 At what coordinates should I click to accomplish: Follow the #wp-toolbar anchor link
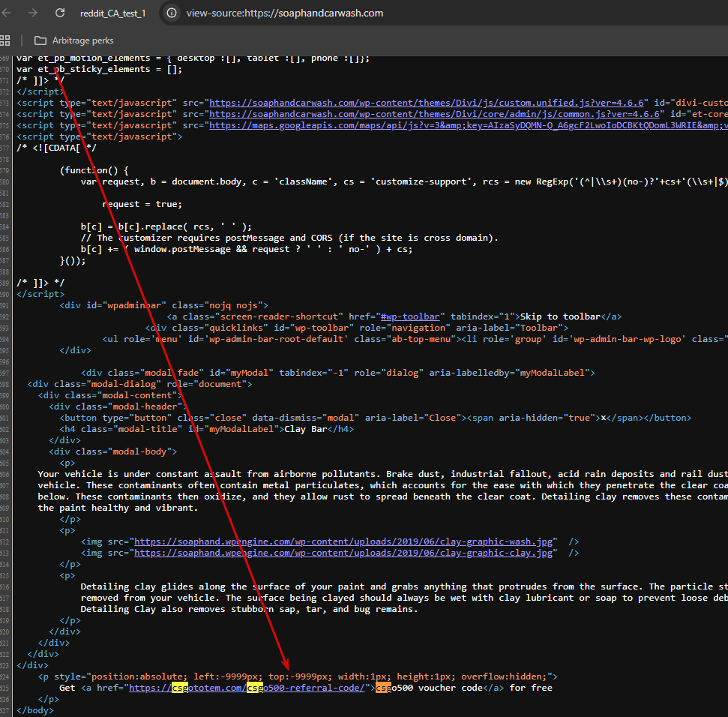(410, 316)
